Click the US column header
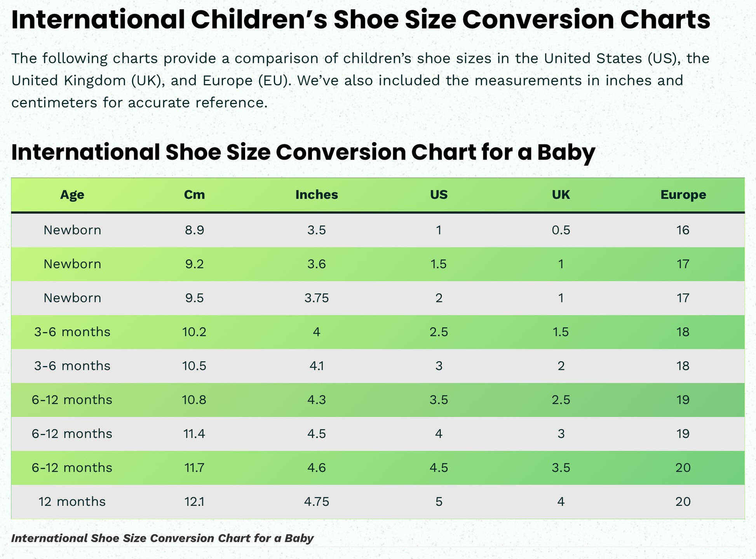 click(x=439, y=194)
